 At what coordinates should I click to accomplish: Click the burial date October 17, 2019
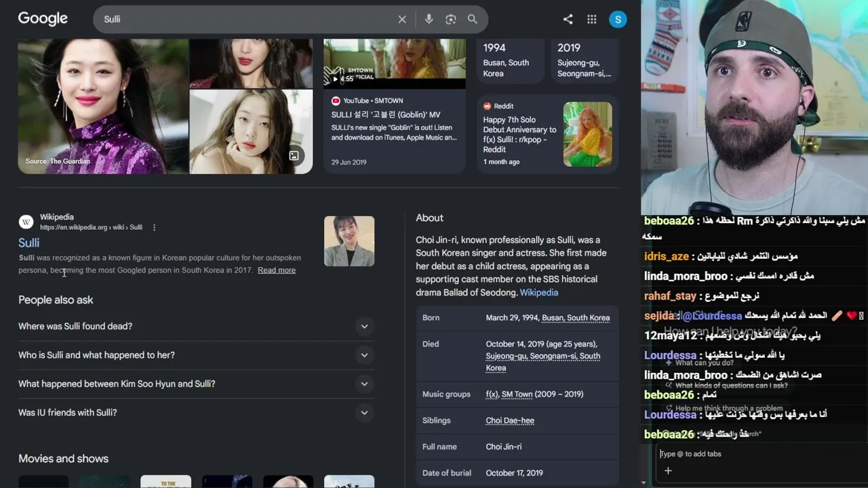click(515, 473)
